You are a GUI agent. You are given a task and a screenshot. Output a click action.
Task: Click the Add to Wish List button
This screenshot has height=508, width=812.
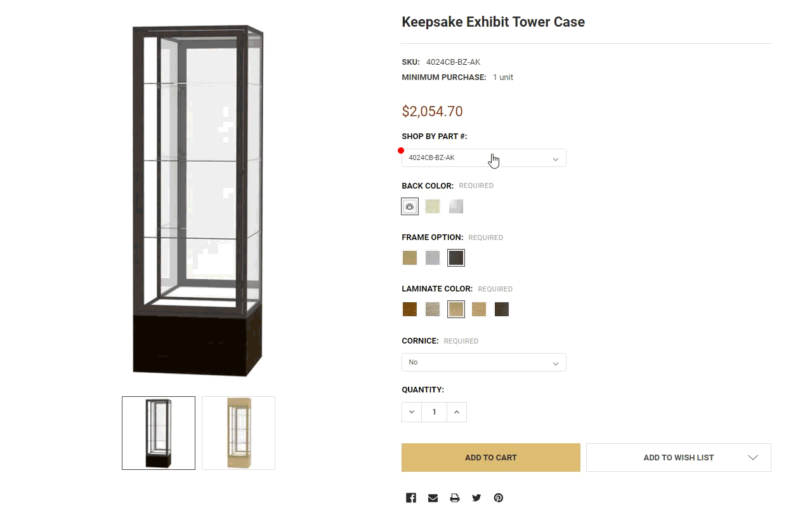point(678,458)
